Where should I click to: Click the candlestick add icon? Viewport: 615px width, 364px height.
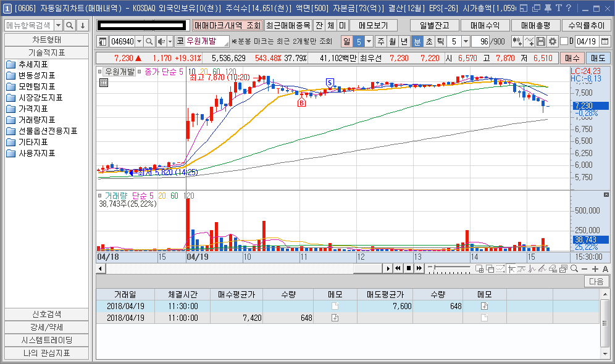[x=517, y=41]
